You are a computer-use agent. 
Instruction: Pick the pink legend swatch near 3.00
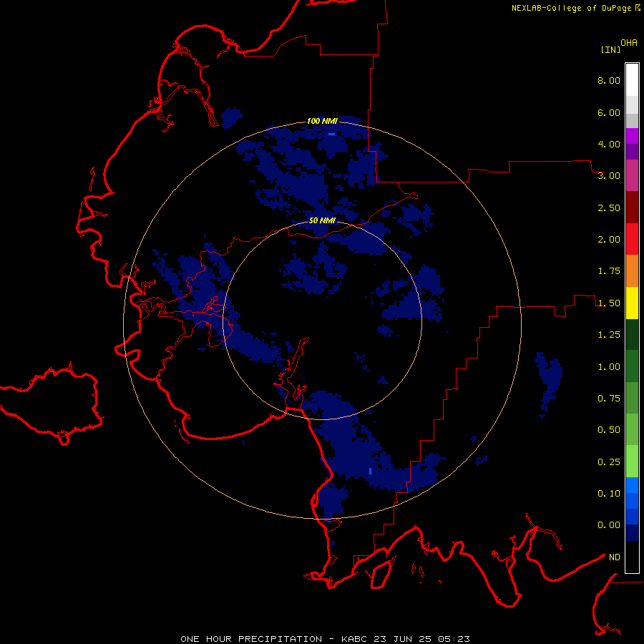632,175
